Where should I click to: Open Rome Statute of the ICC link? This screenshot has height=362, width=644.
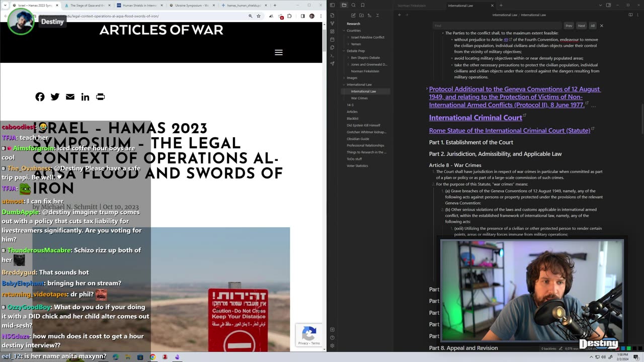point(509,130)
